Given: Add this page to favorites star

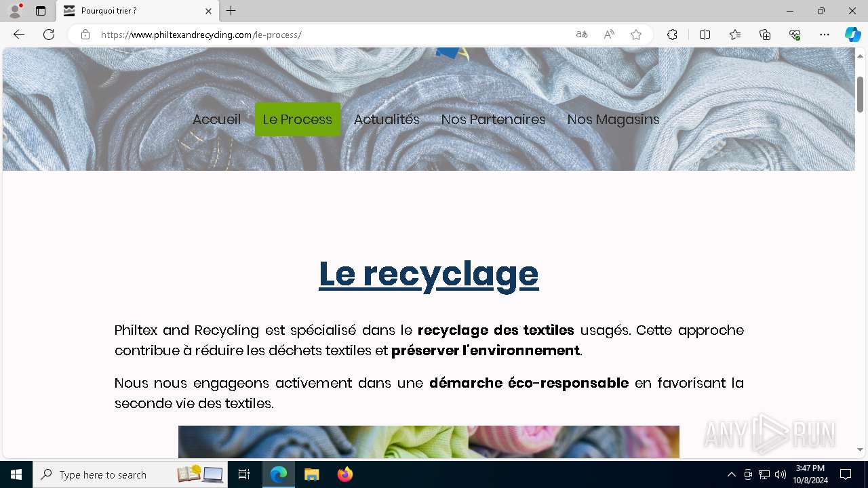Looking at the screenshot, I should tap(636, 35).
